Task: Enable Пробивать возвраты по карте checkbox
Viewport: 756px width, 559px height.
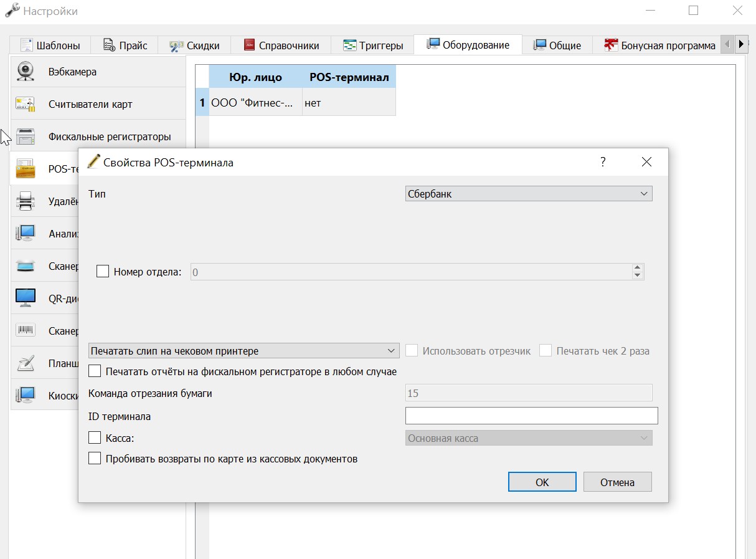Action: [95, 459]
